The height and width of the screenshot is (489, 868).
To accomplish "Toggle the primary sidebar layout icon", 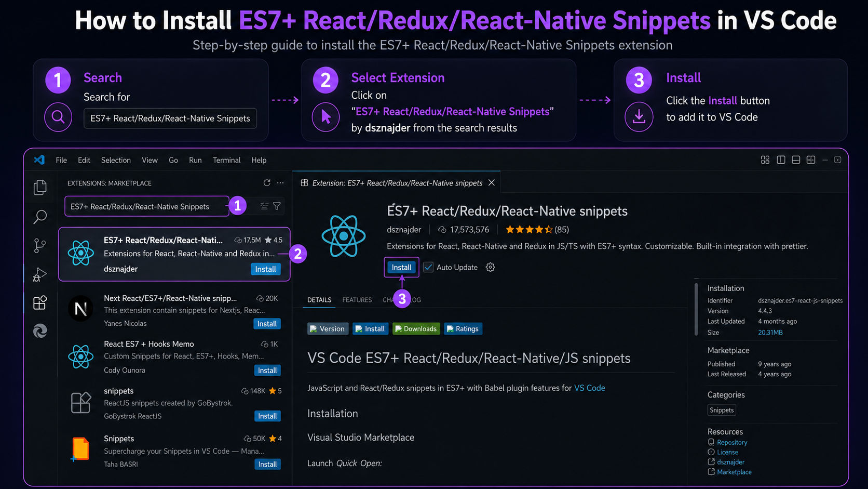I will pos(781,160).
